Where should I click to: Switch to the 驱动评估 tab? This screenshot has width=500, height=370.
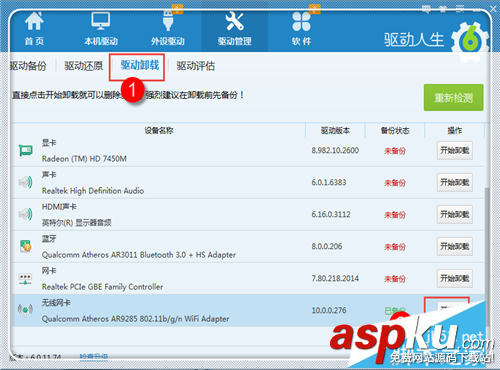click(x=196, y=66)
